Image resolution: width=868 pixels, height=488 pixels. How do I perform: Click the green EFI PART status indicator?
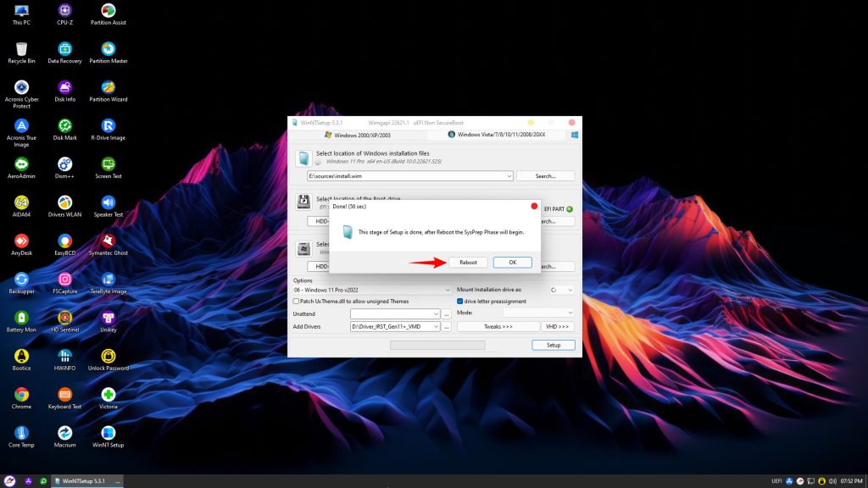pyautogui.click(x=570, y=209)
